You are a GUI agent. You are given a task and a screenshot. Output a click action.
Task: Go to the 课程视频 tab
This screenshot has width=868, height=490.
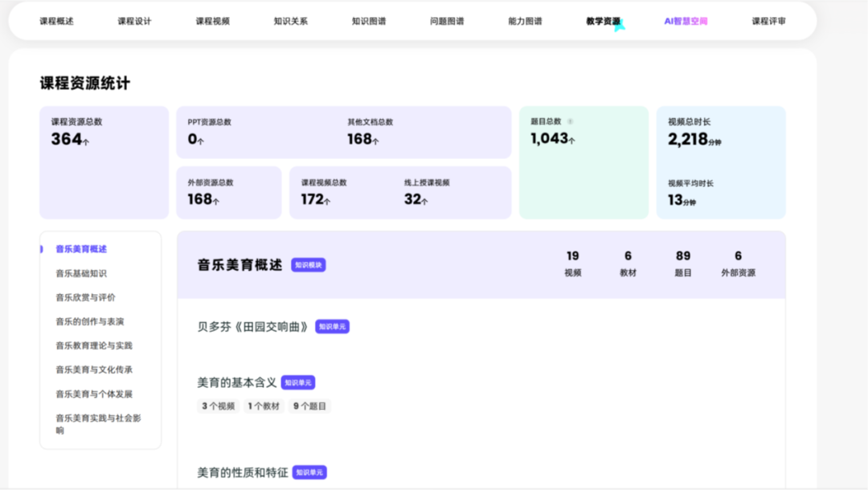click(x=212, y=22)
